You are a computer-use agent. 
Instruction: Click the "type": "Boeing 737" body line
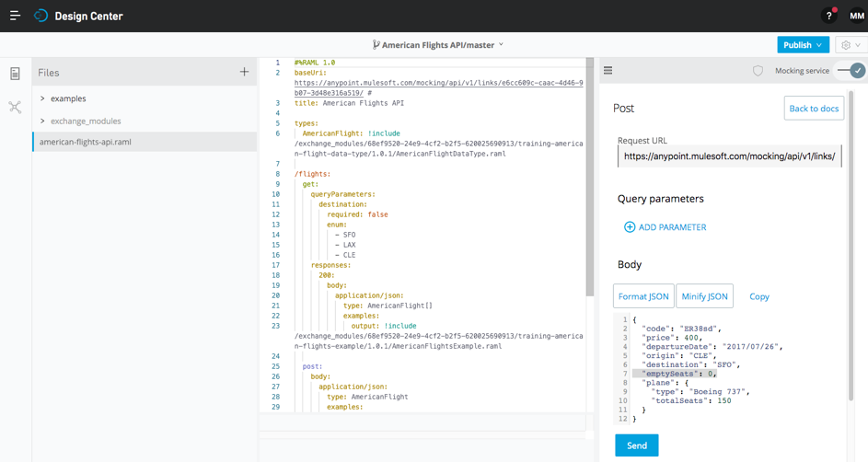pos(700,392)
